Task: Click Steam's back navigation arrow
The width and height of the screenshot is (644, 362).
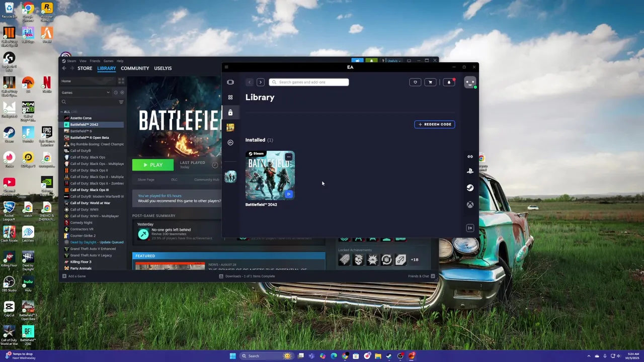Action: 64,68
